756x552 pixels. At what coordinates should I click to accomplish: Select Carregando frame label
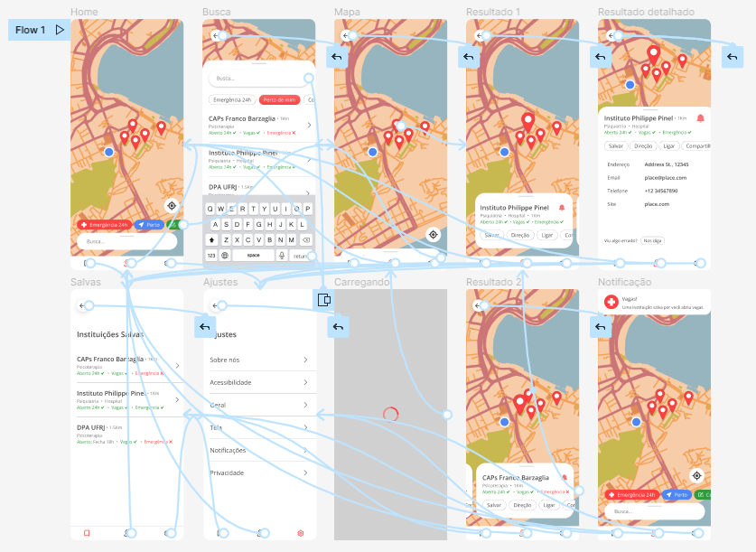(361, 282)
